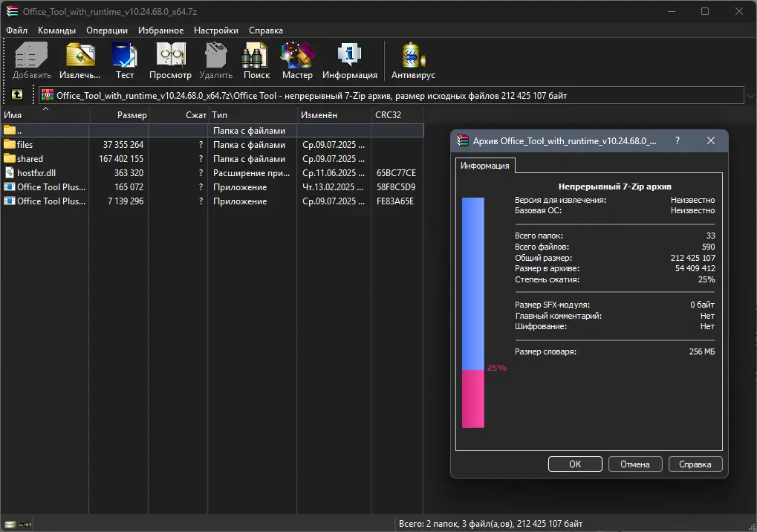Open the Файл menu
The image size is (757, 532).
17,30
